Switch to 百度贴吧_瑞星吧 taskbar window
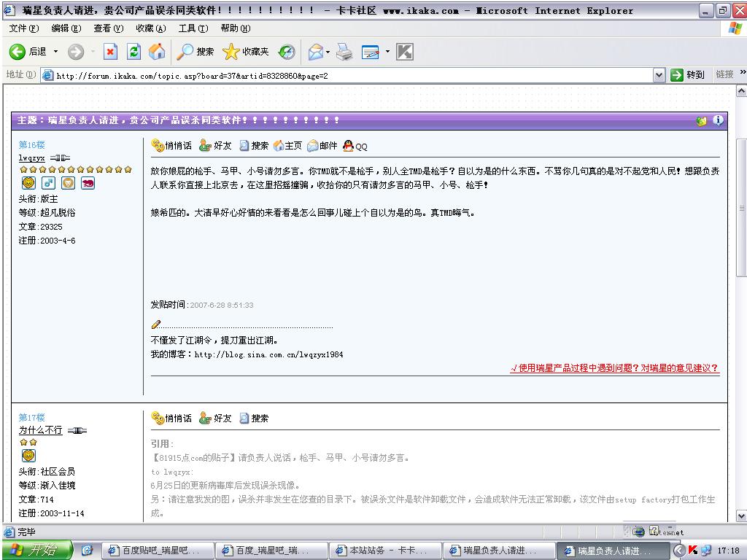The width and height of the screenshot is (747, 560). click(x=158, y=551)
